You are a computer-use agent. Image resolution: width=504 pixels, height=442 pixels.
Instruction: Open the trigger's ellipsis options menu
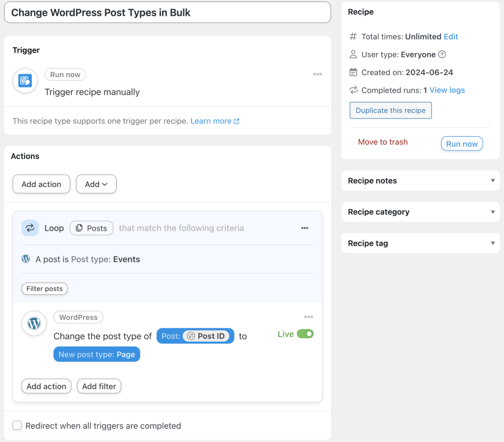317,73
